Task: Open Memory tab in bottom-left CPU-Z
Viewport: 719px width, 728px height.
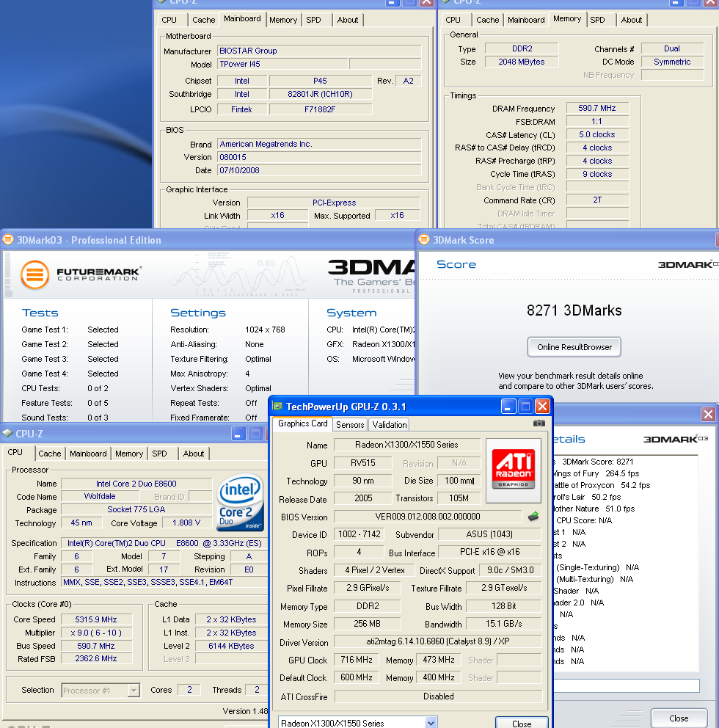Action: tap(129, 454)
